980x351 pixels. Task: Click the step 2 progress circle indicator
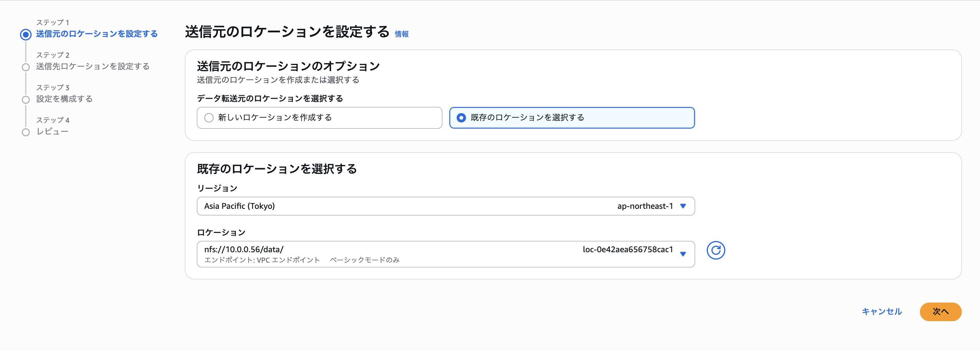click(x=26, y=67)
